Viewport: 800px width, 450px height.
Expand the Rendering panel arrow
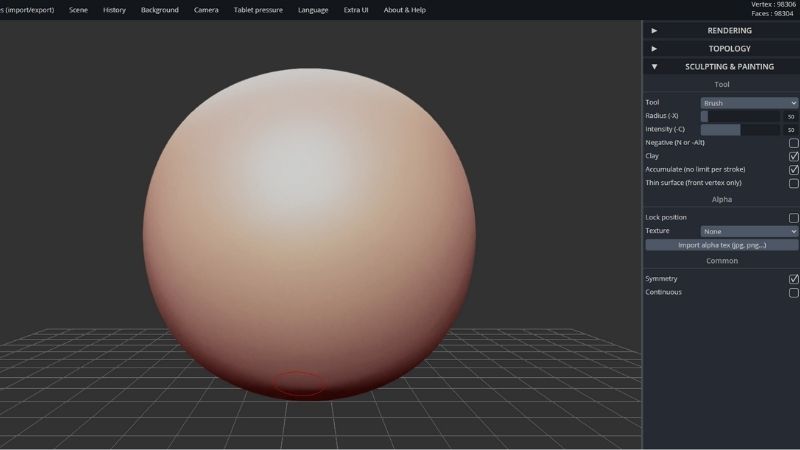click(654, 30)
